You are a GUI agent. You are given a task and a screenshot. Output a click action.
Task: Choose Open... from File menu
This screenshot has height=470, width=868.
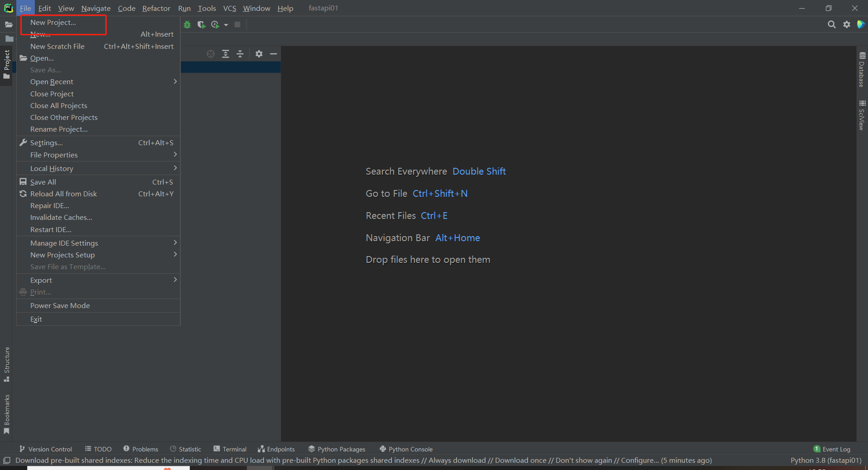pyautogui.click(x=98, y=58)
